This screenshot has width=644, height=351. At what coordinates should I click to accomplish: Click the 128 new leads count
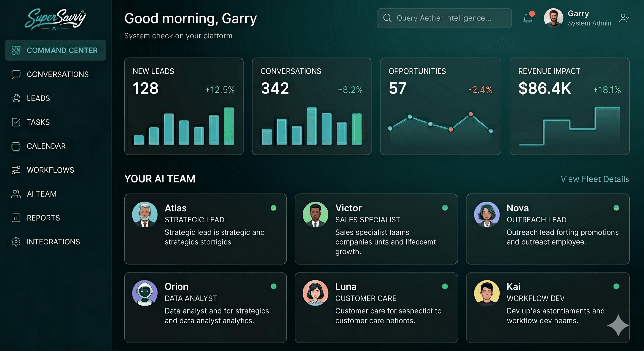(x=145, y=88)
